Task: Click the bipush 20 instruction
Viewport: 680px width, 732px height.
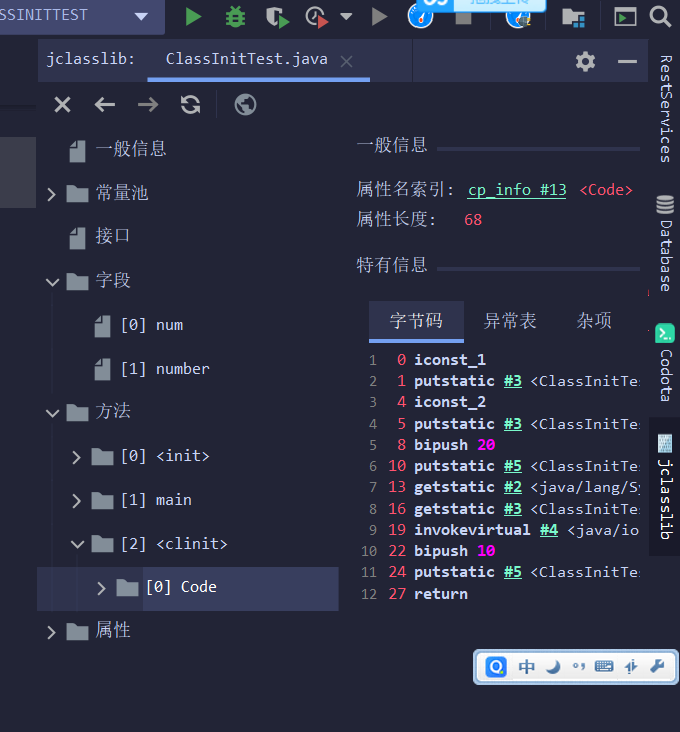Action: [x=454, y=445]
